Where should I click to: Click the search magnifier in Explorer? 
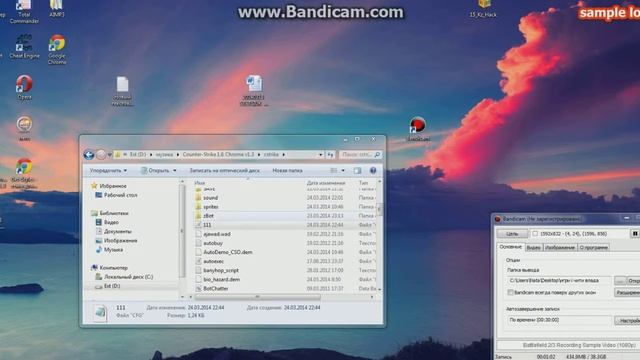coord(377,155)
